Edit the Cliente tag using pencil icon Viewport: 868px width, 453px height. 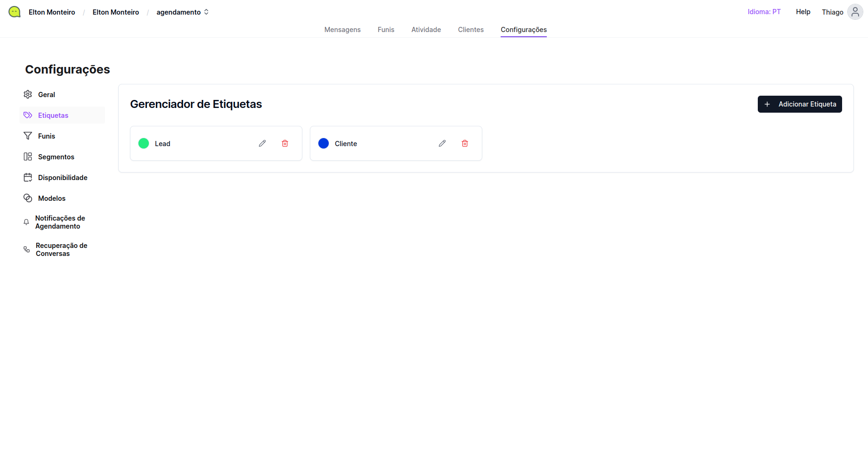[x=442, y=143]
